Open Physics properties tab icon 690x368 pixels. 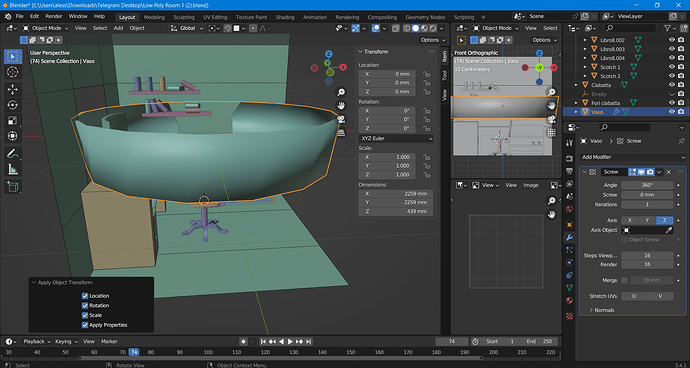click(569, 262)
